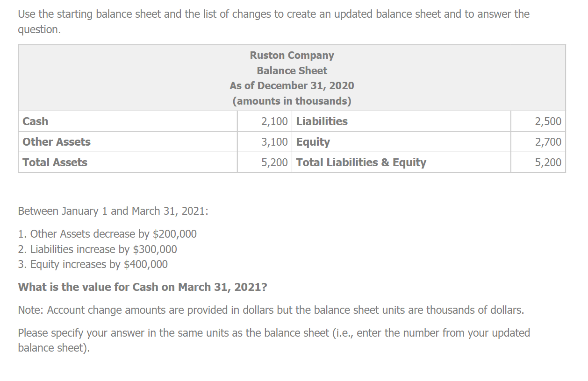Click the Total Liabilities & Equity label

pos(361,162)
